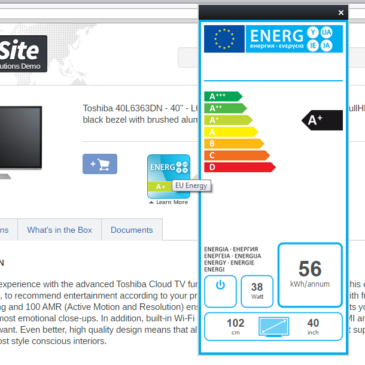Viewport: 365px width, 365px height.
Task: Click the power standby icon box
Action: pos(220,291)
